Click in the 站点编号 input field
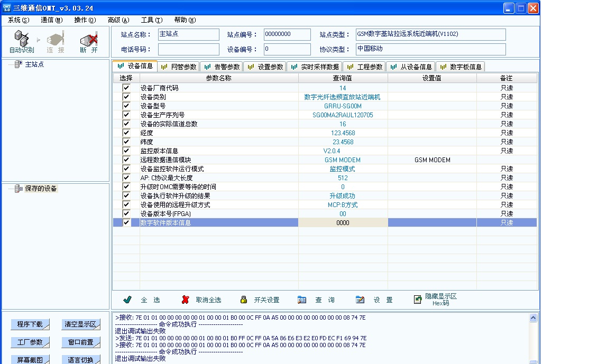This screenshot has height=364, width=616. point(287,34)
